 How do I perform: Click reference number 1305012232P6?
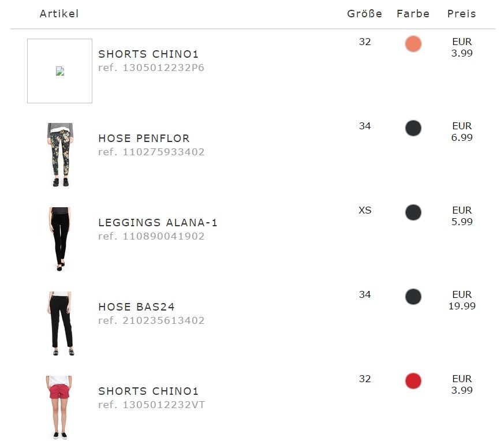pyautogui.click(x=151, y=68)
